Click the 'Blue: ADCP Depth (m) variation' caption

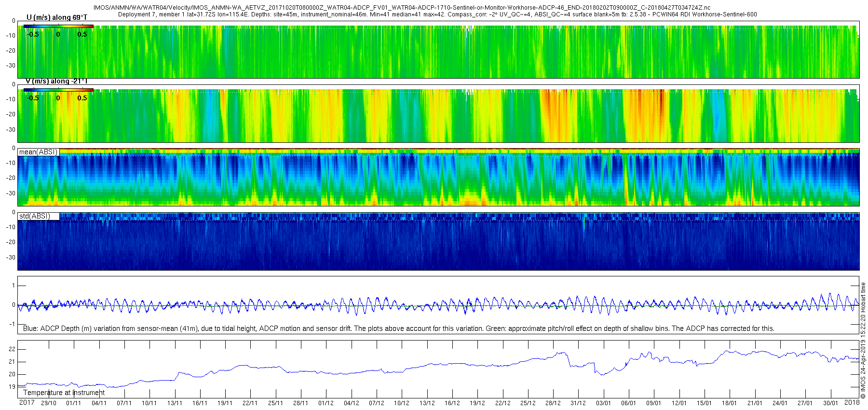(399, 328)
